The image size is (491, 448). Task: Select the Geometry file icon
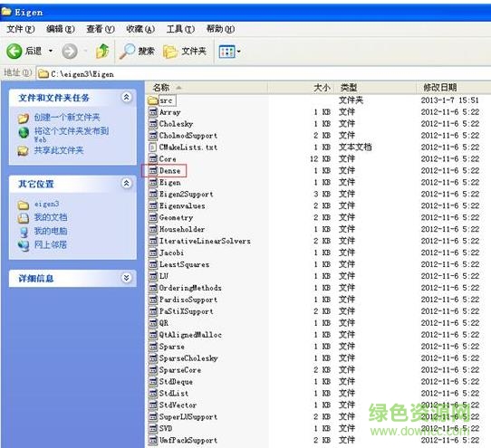[x=153, y=217]
